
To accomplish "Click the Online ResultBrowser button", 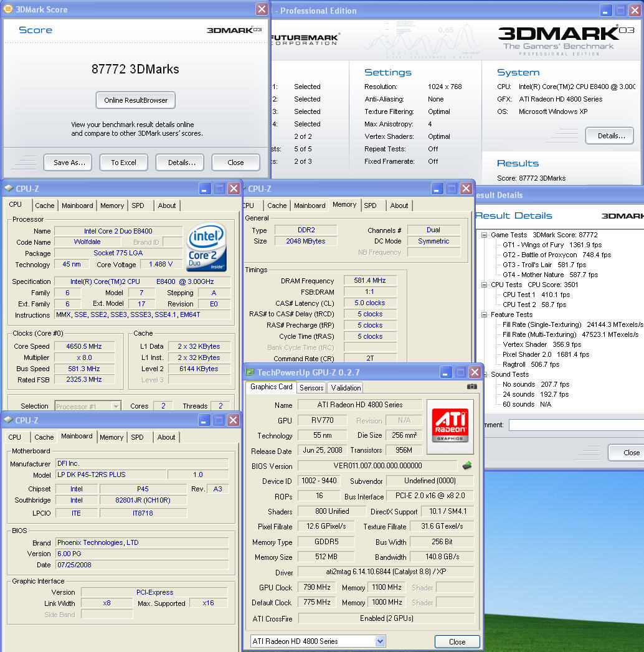I will (136, 100).
